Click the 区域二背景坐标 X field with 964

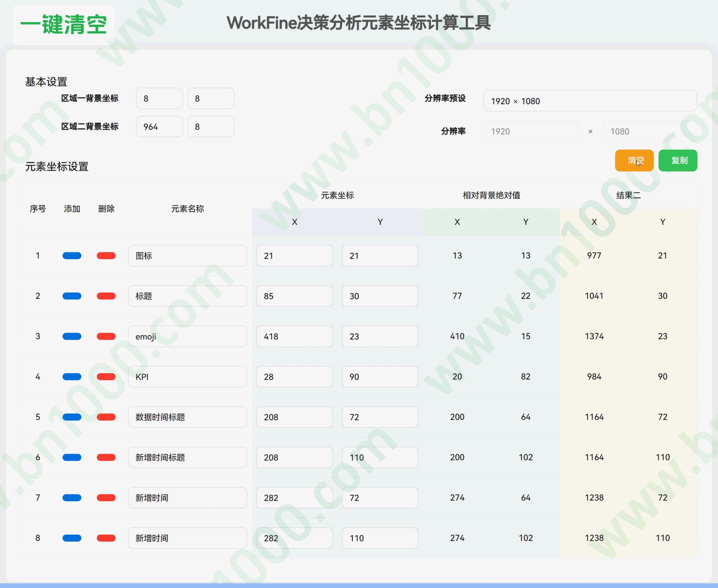tap(160, 127)
